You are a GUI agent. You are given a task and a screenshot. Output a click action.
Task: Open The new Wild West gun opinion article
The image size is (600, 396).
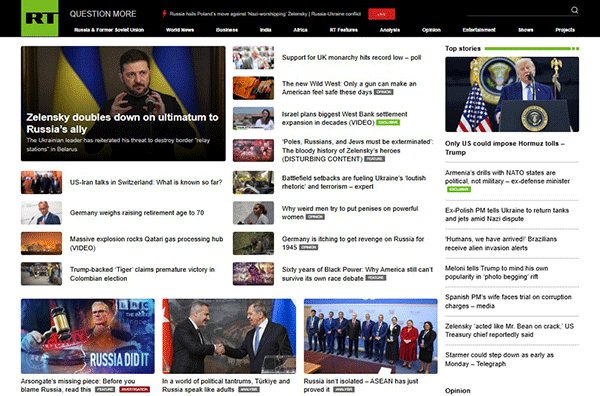pyautogui.click(x=349, y=88)
